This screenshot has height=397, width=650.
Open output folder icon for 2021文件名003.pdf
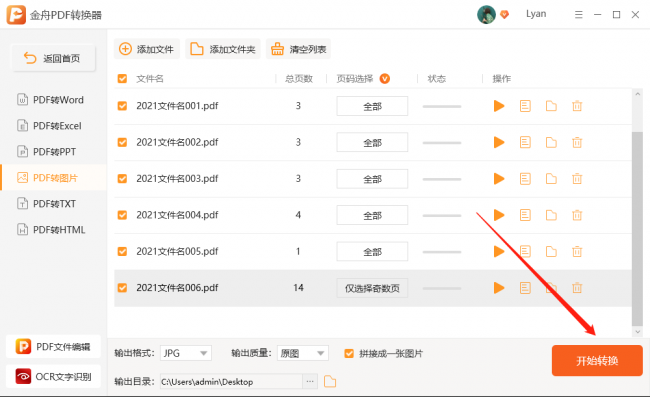coord(551,179)
